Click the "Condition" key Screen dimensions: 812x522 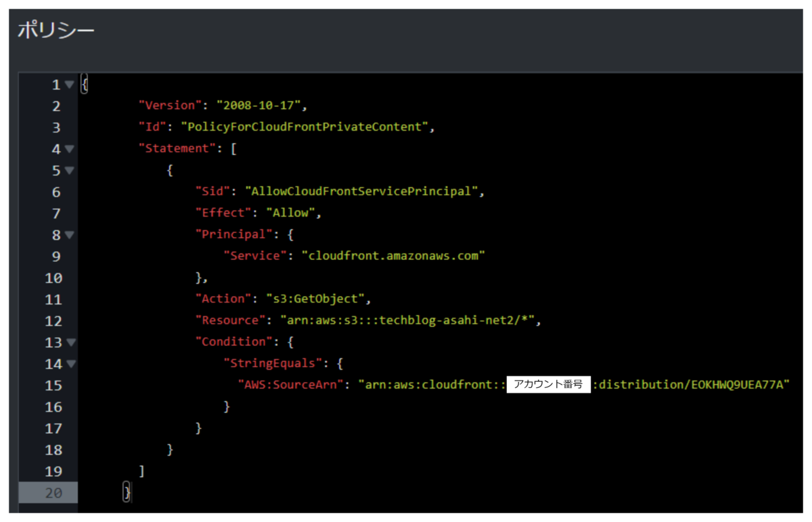235,342
